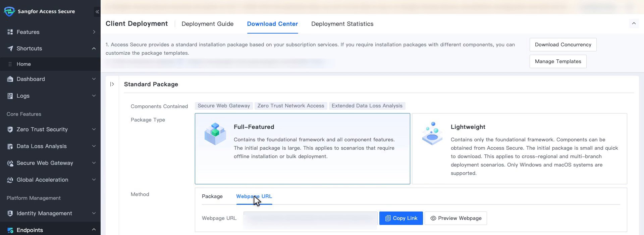Click the Data Loss Analysis icon

tap(10, 146)
